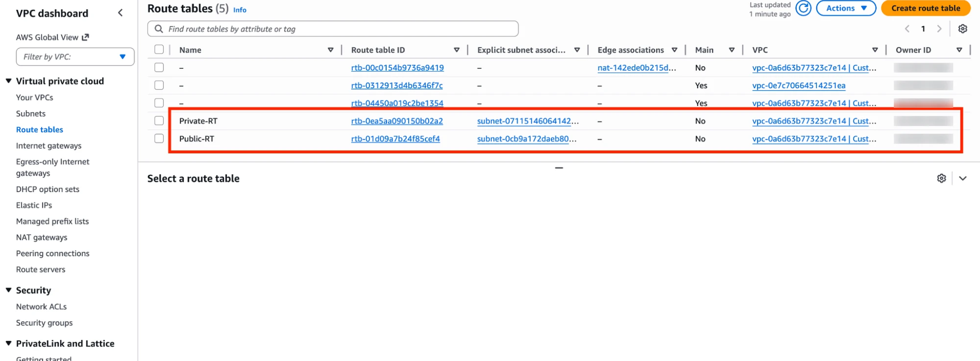This screenshot has height=361, width=980.
Task: Collapse the VPC dashboard sidebar
Action: point(120,13)
